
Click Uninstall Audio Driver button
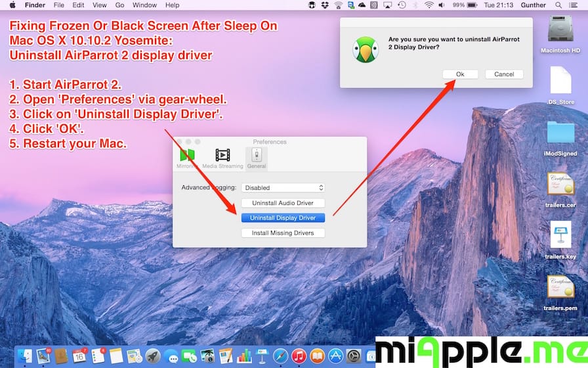click(283, 203)
